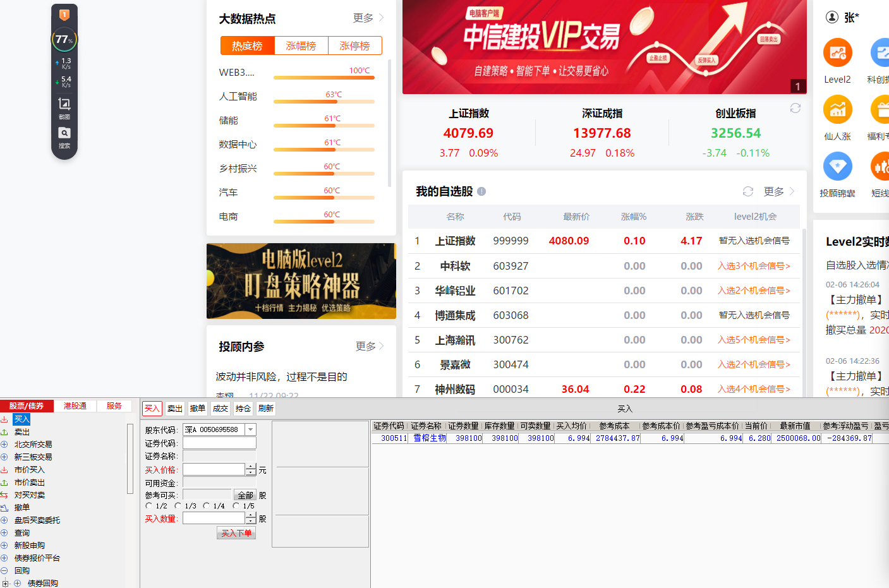Click the 持仓 toolbar button

pos(243,409)
